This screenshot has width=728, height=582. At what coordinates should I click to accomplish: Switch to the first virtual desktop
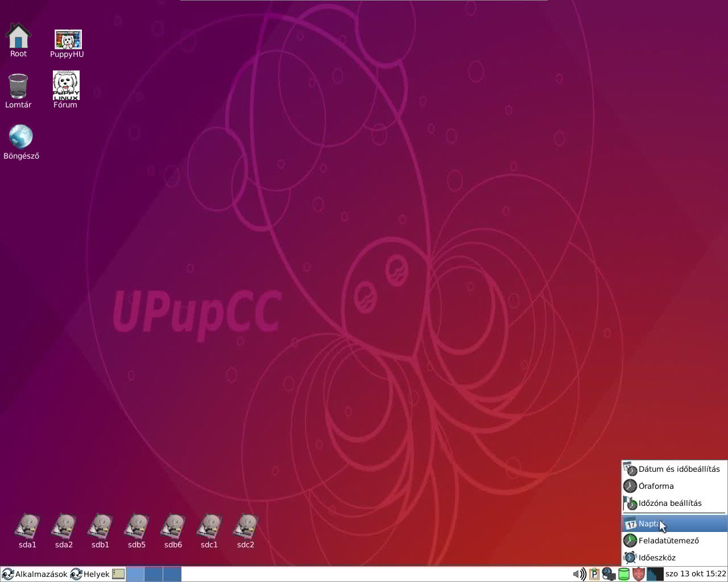(x=135, y=574)
